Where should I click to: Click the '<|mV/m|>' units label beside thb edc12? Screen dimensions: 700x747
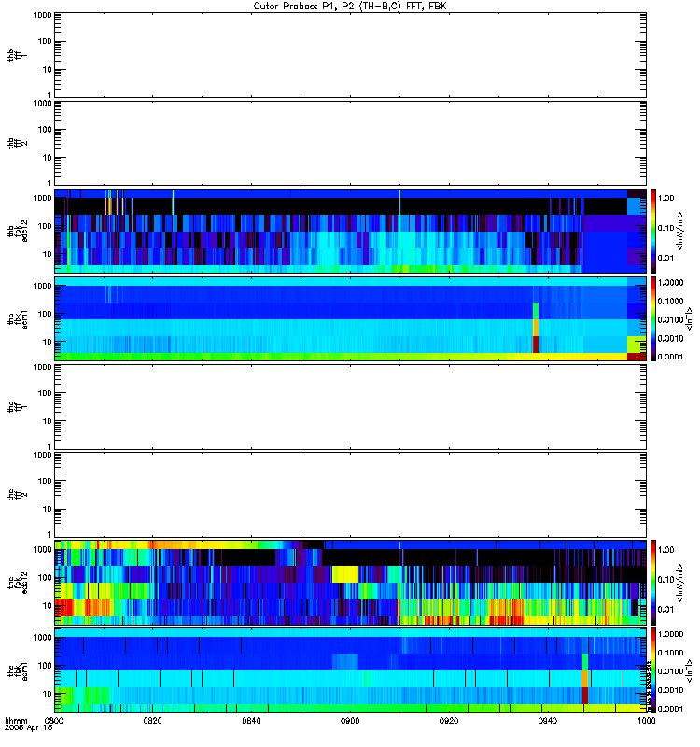(x=680, y=231)
